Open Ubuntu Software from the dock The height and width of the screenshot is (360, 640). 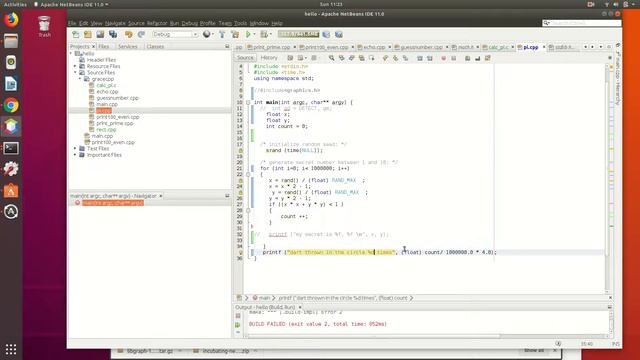[11, 190]
